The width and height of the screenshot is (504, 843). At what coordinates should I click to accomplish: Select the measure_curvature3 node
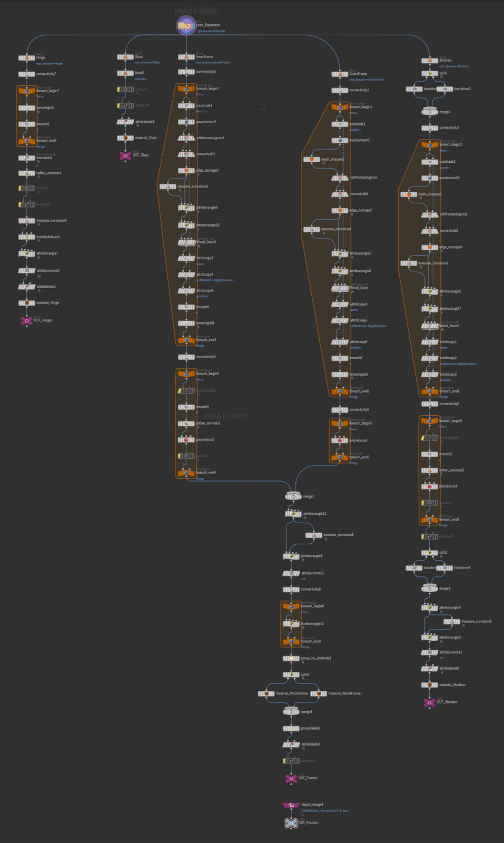pos(168,187)
